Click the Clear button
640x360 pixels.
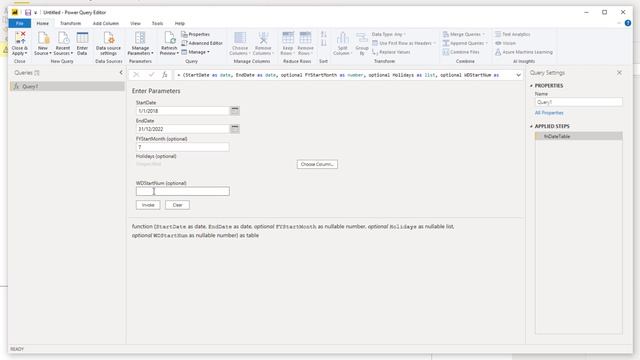[177, 205]
